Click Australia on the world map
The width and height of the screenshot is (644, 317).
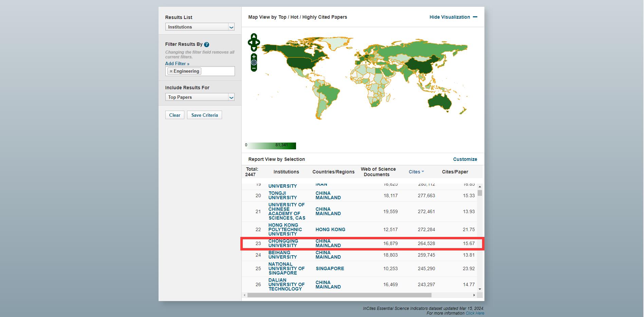coord(440,101)
